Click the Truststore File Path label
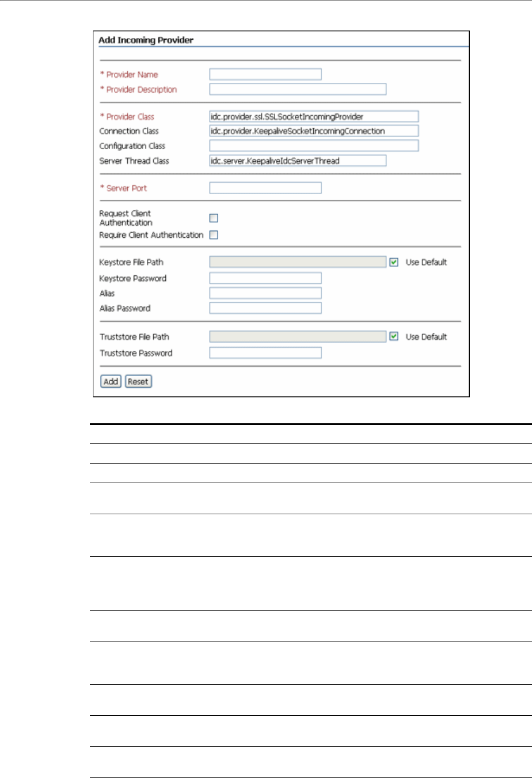532x778 pixels. pos(134,337)
